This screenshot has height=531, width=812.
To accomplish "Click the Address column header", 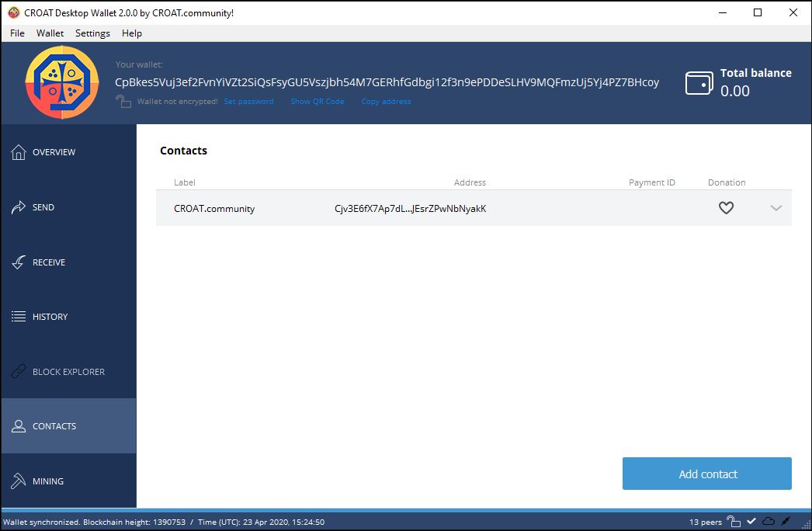I will click(470, 182).
